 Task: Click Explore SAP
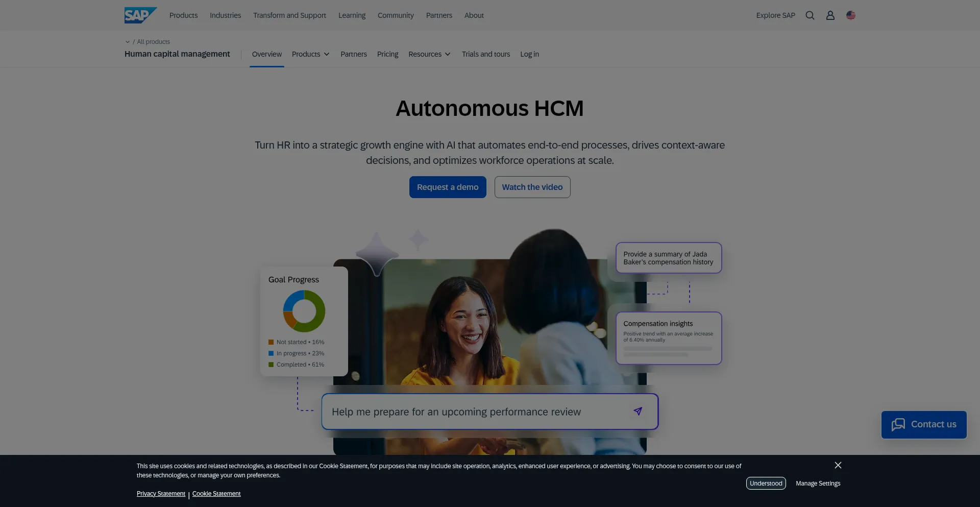[775, 15]
